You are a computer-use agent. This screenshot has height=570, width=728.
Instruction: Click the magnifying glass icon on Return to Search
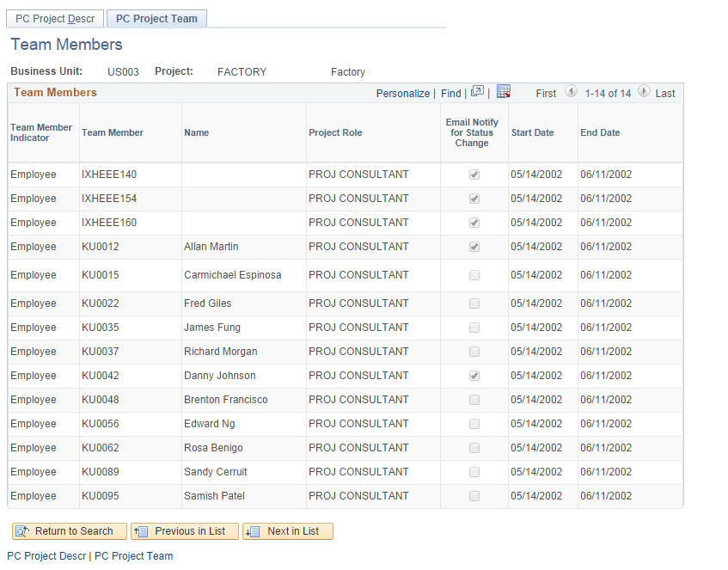point(23,530)
